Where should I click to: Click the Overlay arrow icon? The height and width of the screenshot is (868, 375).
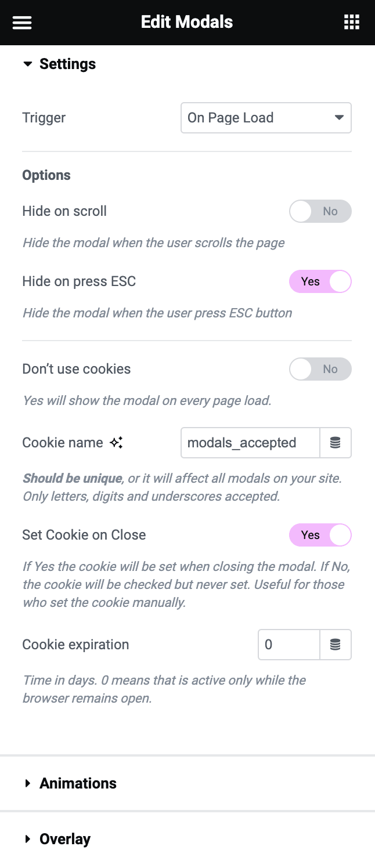click(x=27, y=840)
